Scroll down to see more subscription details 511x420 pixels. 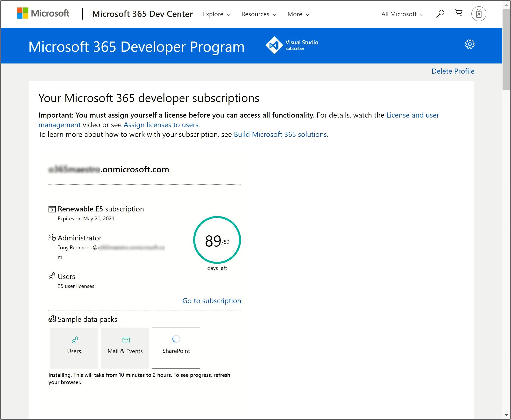point(505,417)
